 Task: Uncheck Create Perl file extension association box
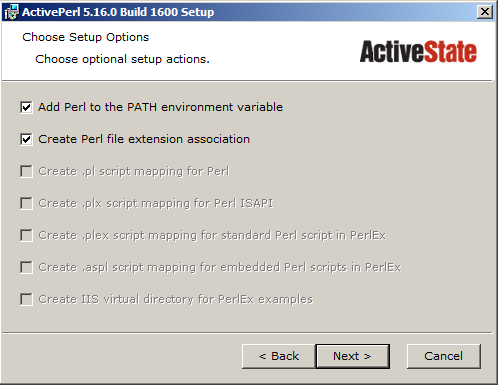(x=26, y=139)
